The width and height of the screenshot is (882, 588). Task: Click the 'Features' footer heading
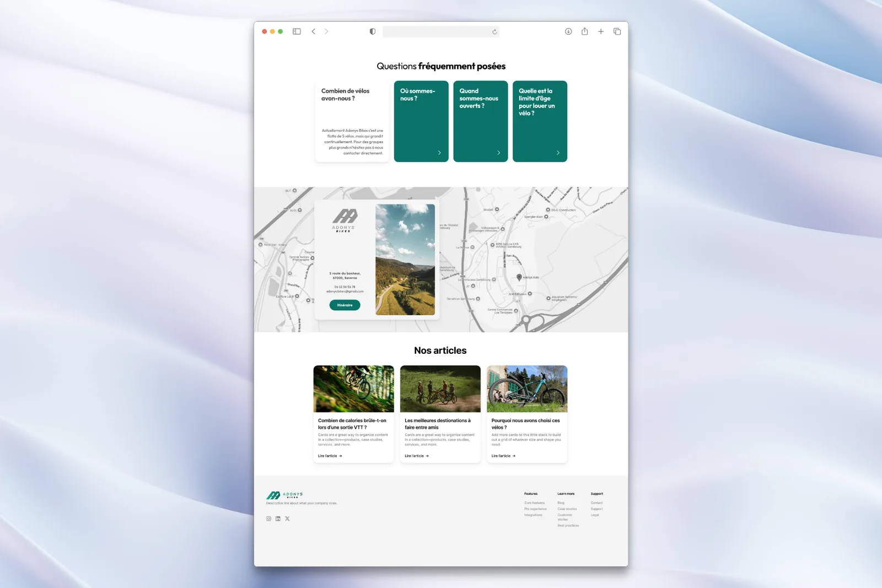531,494
